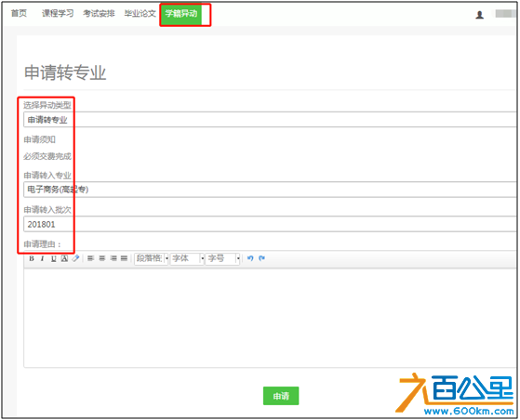Viewport: 520px width, 420px height.
Task: Toggle bold formatting in the editor toolbar
Action: tap(32, 258)
